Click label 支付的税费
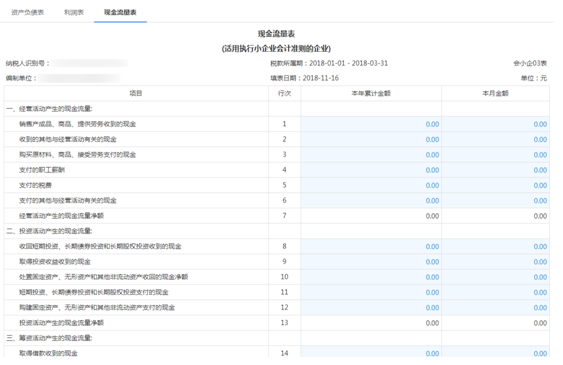 click(x=35, y=185)
